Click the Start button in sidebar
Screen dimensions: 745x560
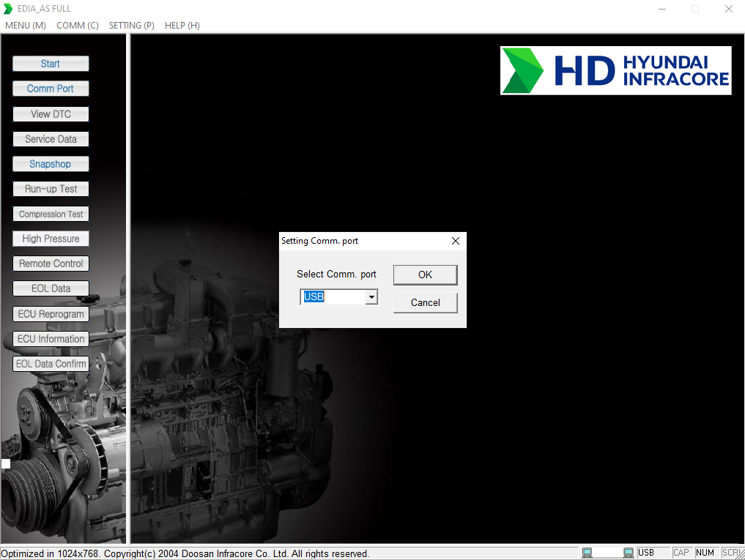tap(51, 64)
